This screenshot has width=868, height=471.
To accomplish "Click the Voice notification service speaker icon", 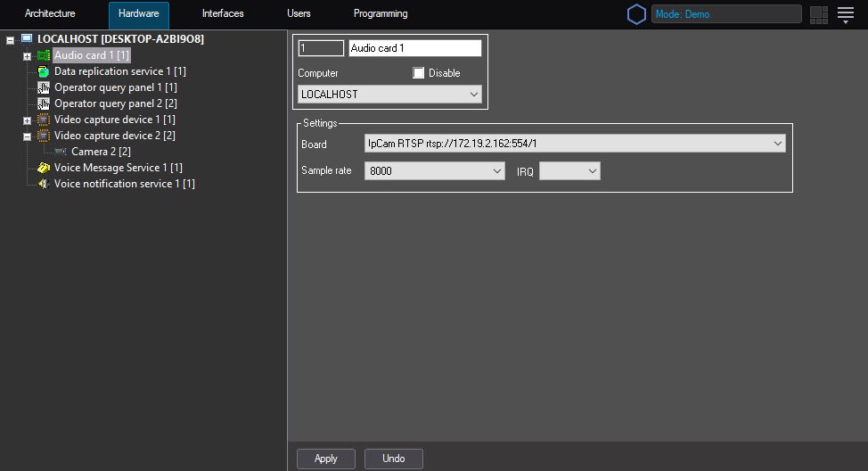I will [x=44, y=184].
